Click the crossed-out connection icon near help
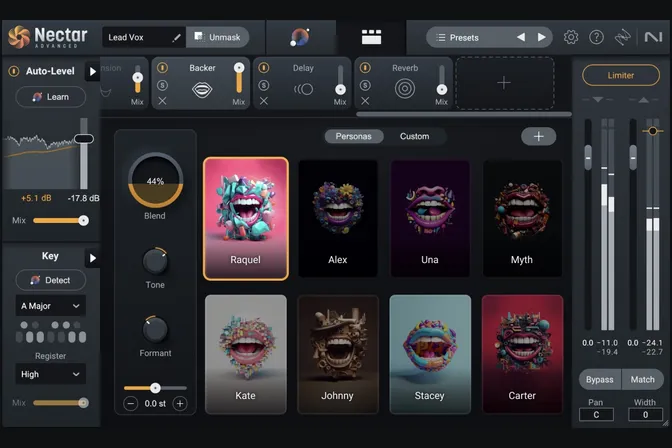The width and height of the screenshot is (672, 448). point(622,37)
